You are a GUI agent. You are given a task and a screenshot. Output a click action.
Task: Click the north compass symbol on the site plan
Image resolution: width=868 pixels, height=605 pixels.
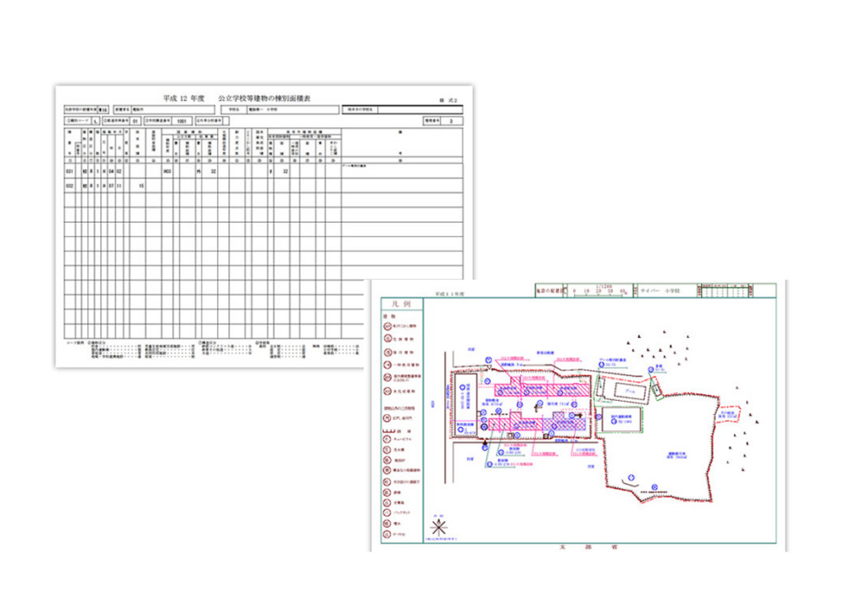click(x=438, y=526)
